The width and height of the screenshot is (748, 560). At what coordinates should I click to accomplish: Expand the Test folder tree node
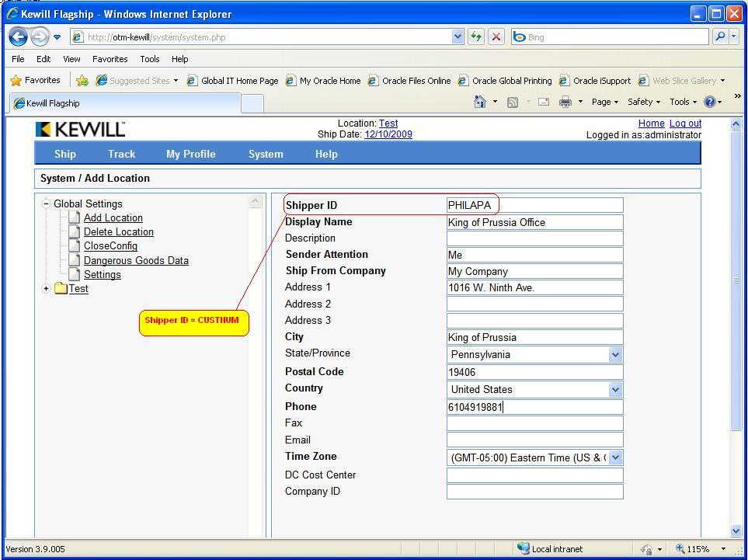tap(46, 289)
